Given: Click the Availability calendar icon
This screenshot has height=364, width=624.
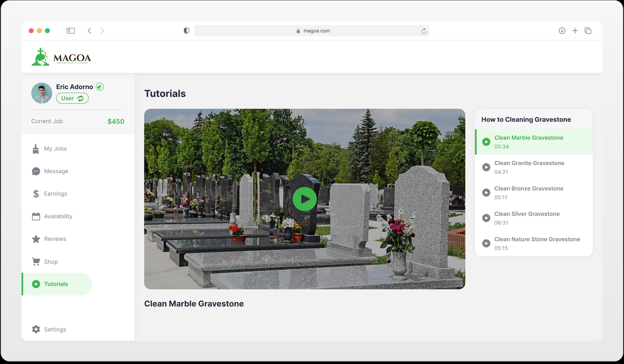Looking at the screenshot, I should tap(36, 216).
